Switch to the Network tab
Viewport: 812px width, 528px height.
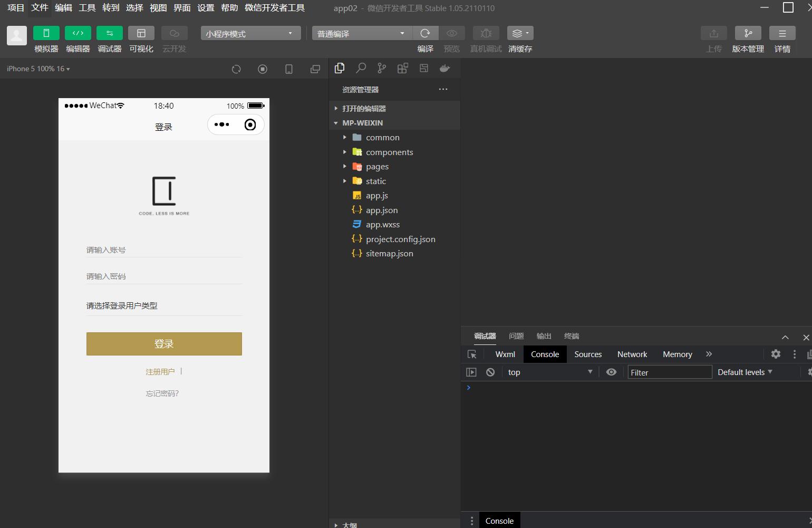click(x=632, y=354)
